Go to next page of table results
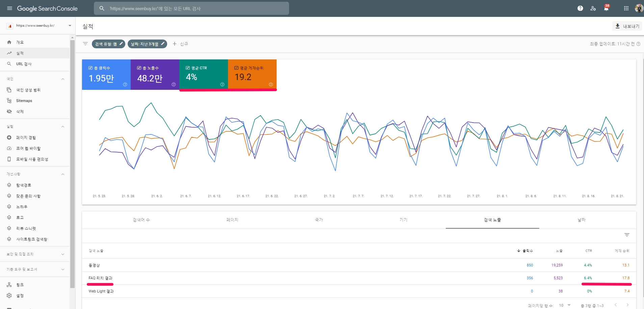644x309 pixels. point(627,305)
